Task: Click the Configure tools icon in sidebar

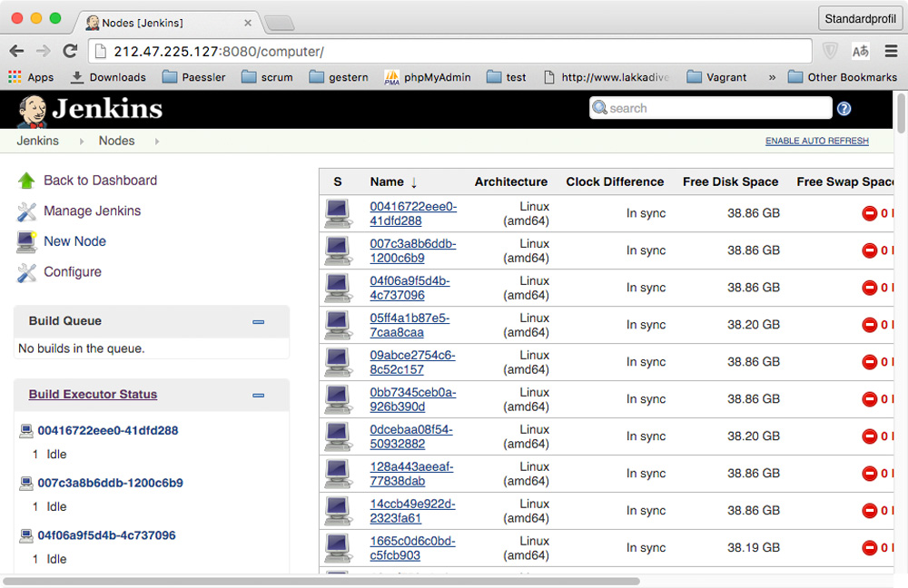Action: [26, 272]
